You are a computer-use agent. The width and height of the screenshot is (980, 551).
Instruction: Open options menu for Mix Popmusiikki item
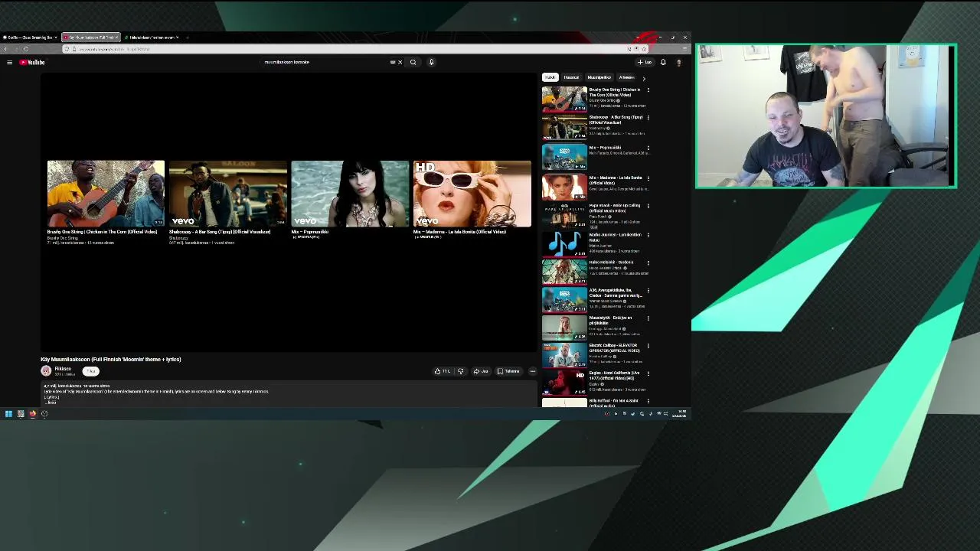pyautogui.click(x=648, y=148)
